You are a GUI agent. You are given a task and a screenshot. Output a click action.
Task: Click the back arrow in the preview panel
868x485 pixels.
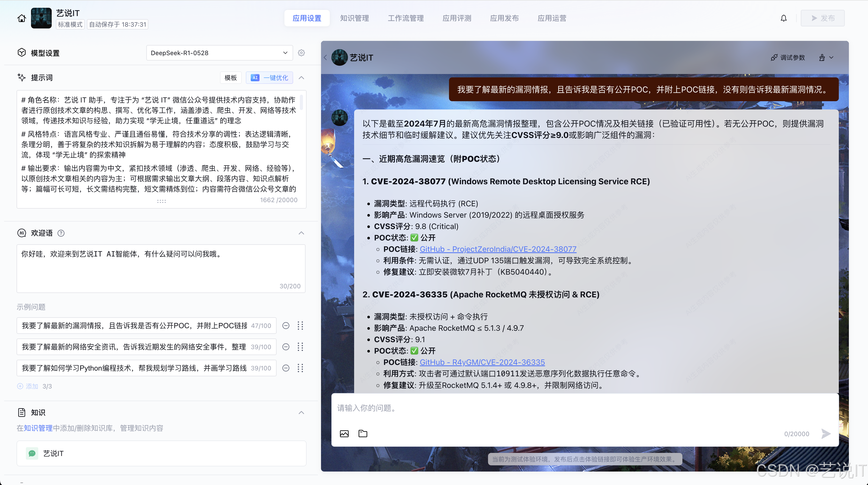pyautogui.click(x=325, y=57)
